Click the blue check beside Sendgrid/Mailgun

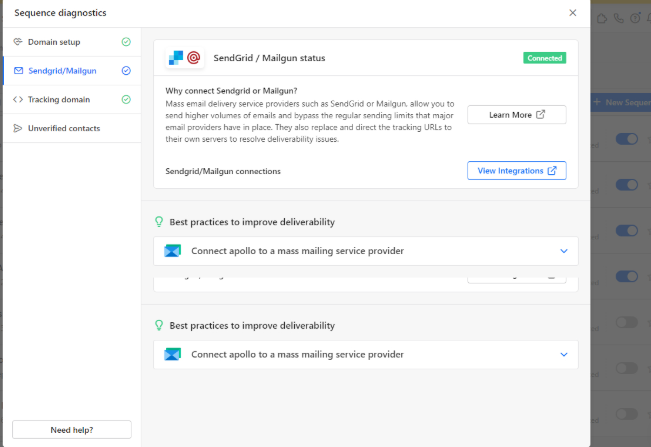tap(126, 71)
